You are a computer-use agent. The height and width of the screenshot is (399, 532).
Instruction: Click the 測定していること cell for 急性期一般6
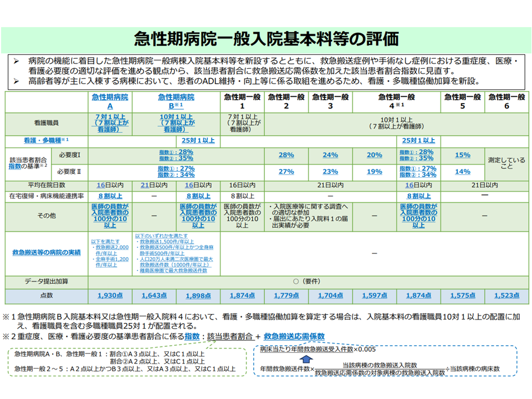point(506,163)
